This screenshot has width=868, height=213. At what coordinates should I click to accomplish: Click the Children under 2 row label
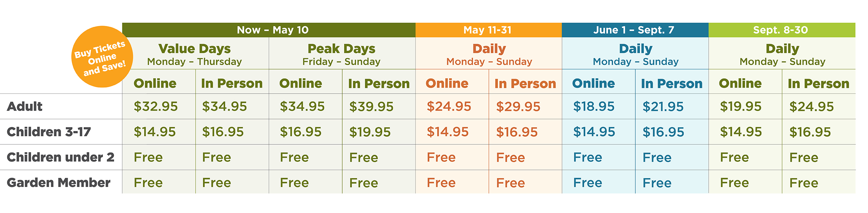(x=60, y=157)
